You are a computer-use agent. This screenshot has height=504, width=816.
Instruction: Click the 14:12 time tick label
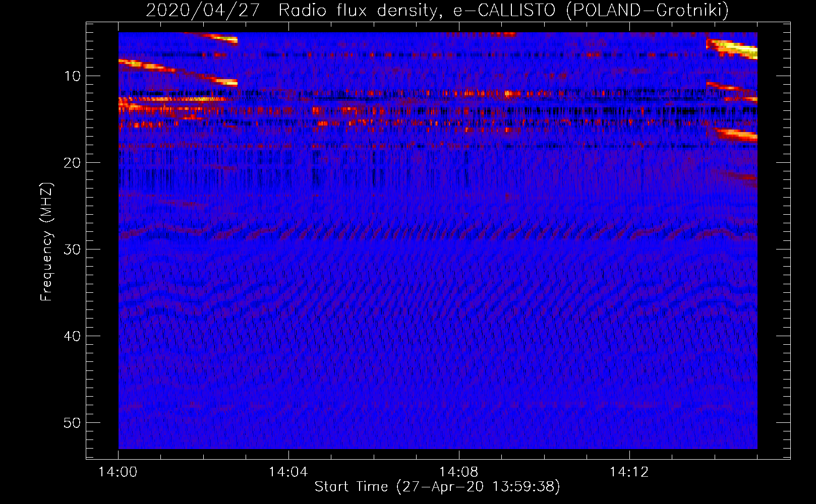[x=629, y=472]
